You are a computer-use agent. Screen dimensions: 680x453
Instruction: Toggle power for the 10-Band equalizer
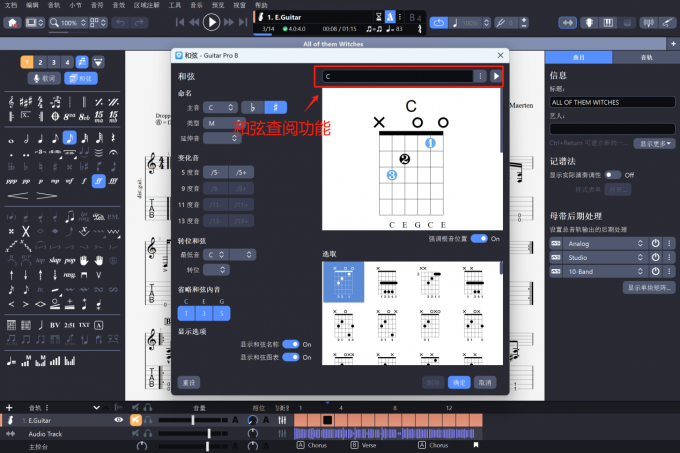[655, 271]
